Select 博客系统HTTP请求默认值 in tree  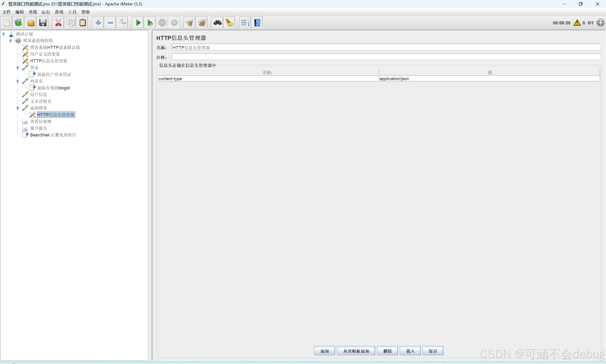(x=55, y=47)
